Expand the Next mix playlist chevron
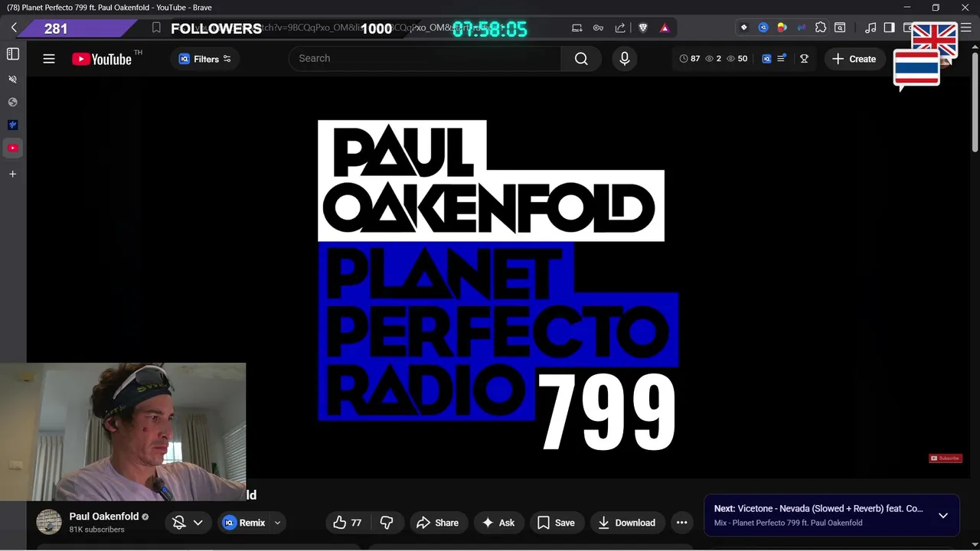 (943, 515)
